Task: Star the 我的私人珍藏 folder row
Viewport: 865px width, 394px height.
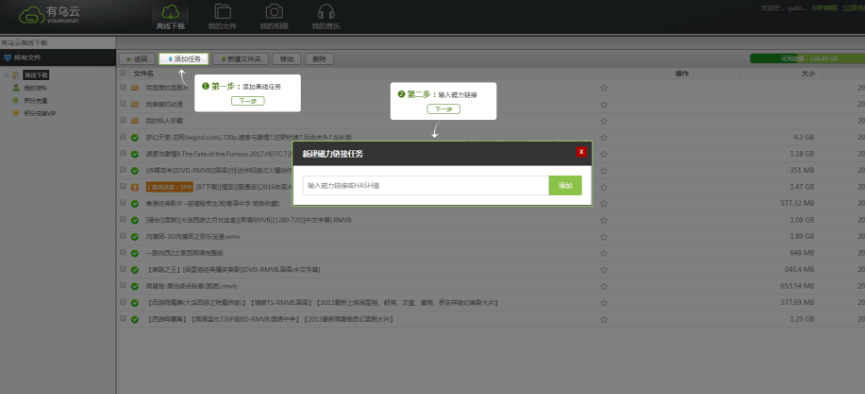Action: [604, 121]
